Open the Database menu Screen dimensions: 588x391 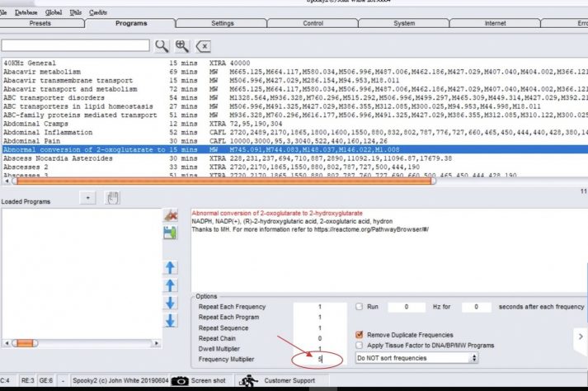tap(27, 13)
